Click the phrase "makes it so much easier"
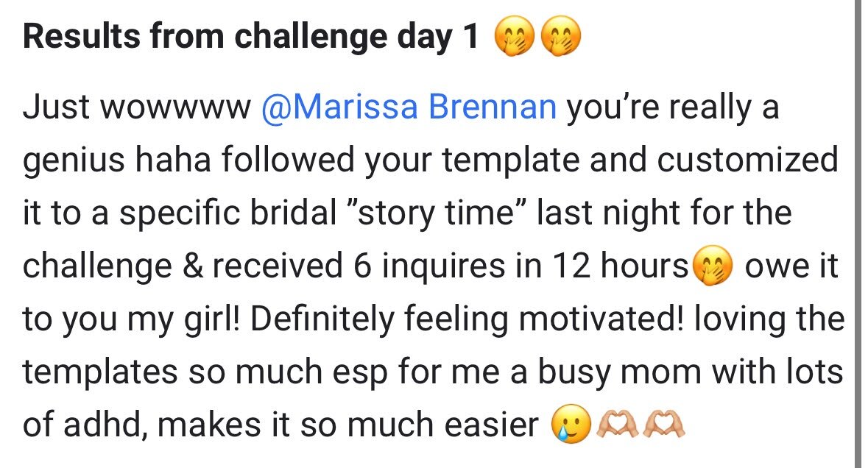The height and width of the screenshot is (468, 868). point(348,425)
